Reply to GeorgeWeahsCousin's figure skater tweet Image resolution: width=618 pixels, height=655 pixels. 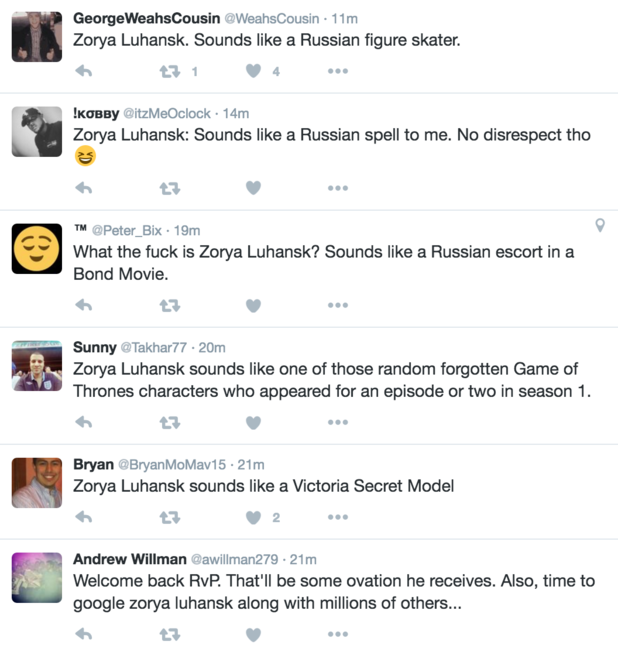84,71
